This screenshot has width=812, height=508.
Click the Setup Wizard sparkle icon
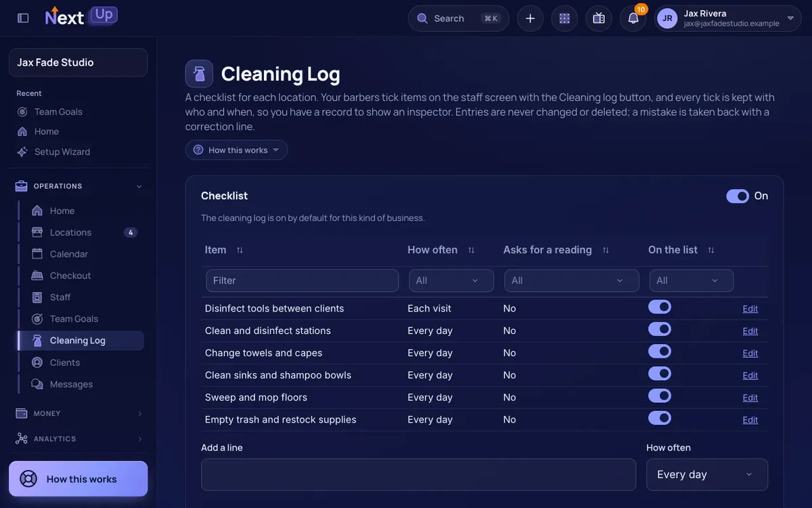pyautogui.click(x=22, y=152)
